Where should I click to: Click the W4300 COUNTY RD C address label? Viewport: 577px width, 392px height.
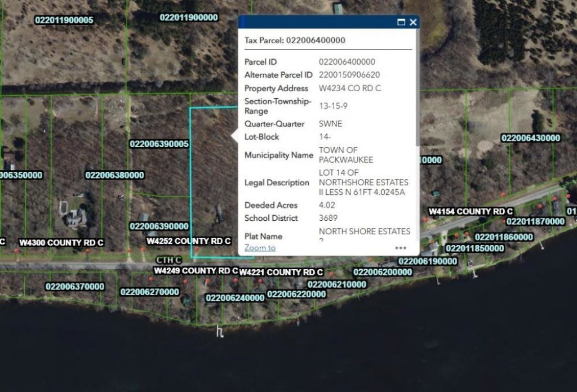61,243
